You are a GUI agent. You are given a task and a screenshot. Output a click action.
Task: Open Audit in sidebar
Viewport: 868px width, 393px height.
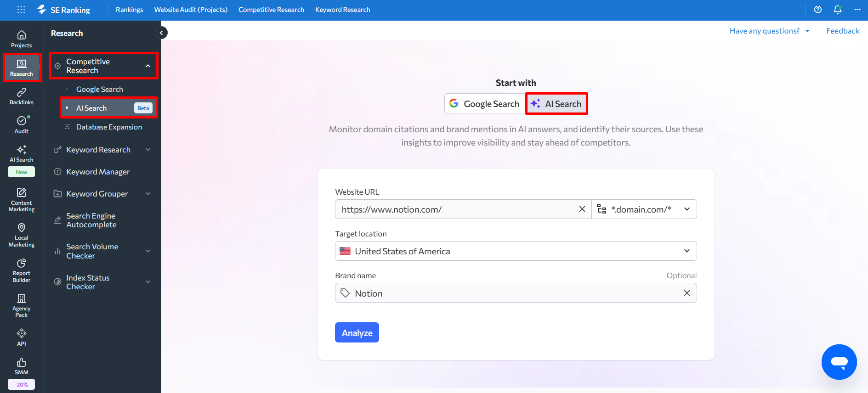pos(22,125)
